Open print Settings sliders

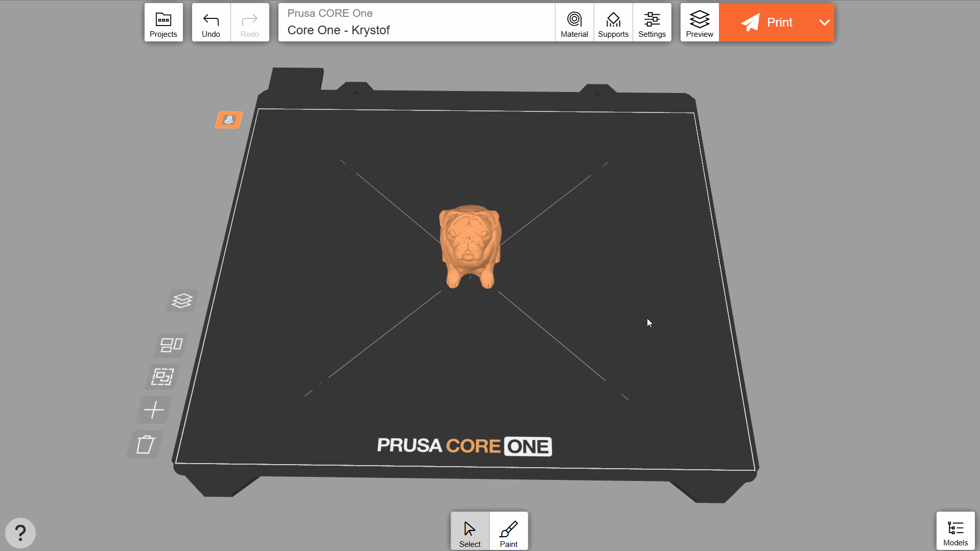[651, 22]
